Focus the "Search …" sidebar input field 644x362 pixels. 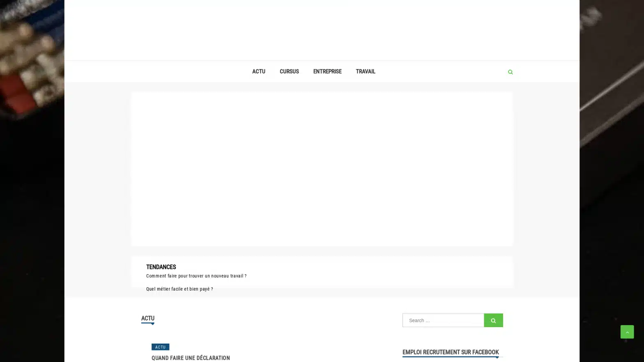[443, 320]
